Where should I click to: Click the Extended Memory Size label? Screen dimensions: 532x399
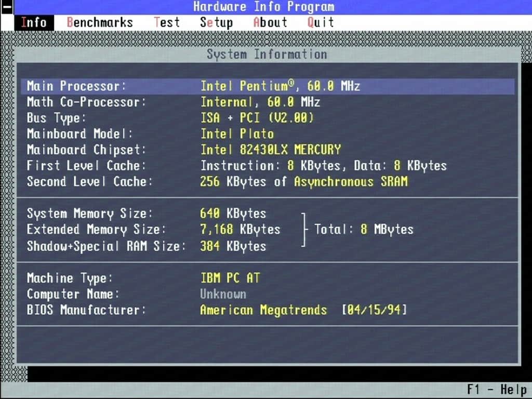pyautogui.click(x=96, y=229)
